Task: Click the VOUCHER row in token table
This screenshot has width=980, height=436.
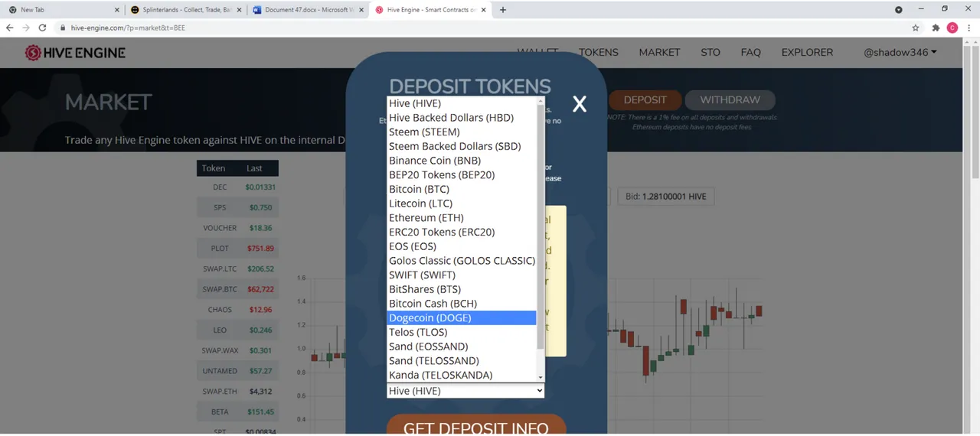Action: pyautogui.click(x=237, y=228)
